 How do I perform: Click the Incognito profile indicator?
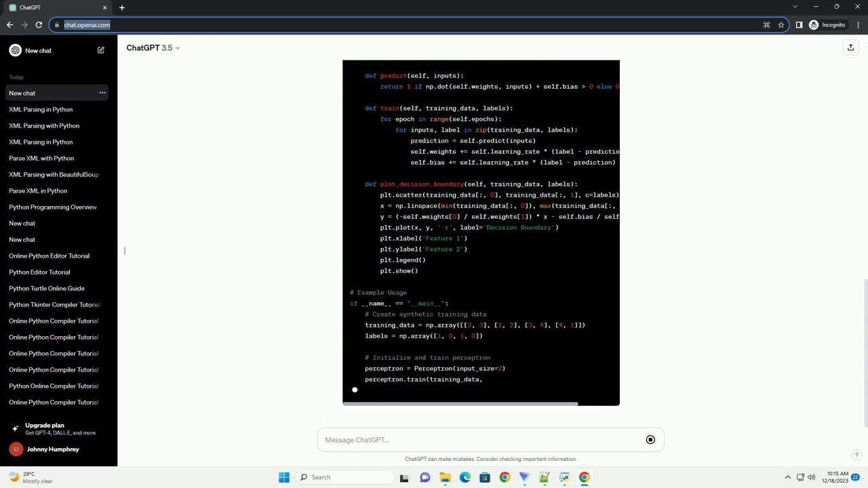tap(827, 25)
